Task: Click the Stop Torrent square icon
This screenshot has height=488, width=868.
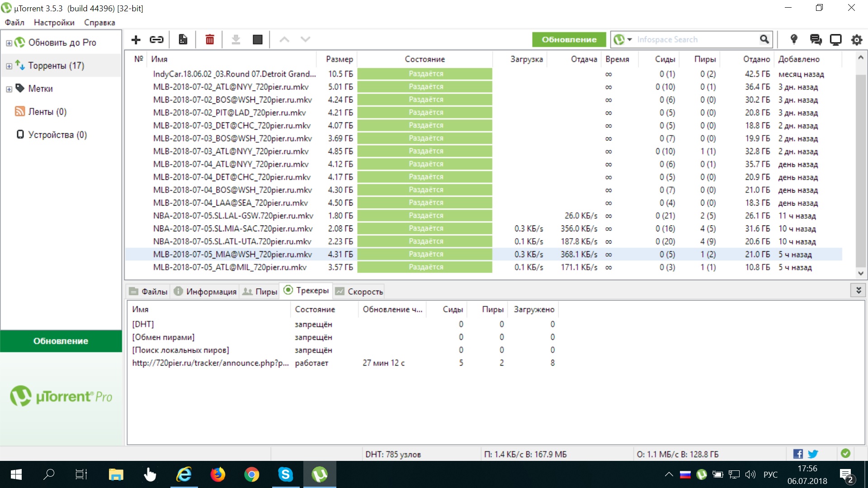Action: pyautogui.click(x=258, y=40)
